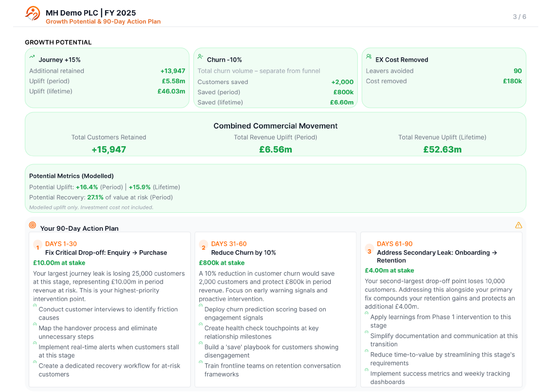Viewport: 548px width, 392px height.
Task: Click the £52.63m Total Revenue Uplift (Lifetime) value
Action: coord(442,150)
